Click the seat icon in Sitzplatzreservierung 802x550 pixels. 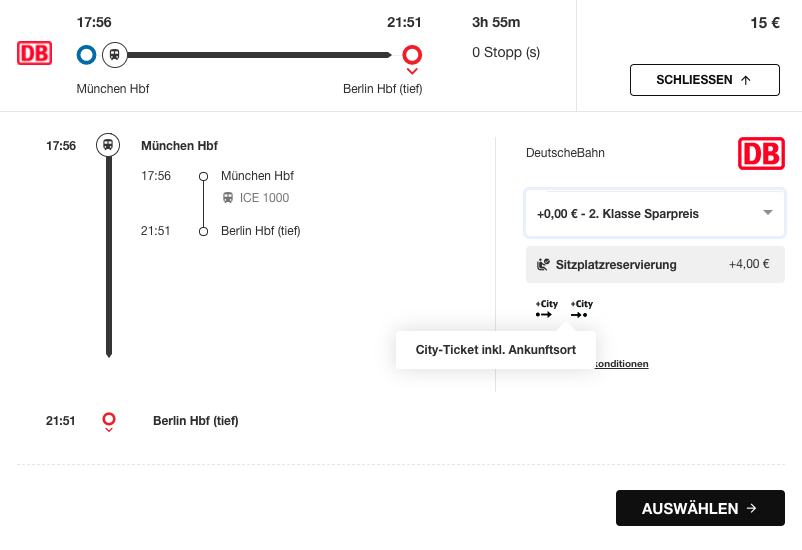(x=543, y=265)
